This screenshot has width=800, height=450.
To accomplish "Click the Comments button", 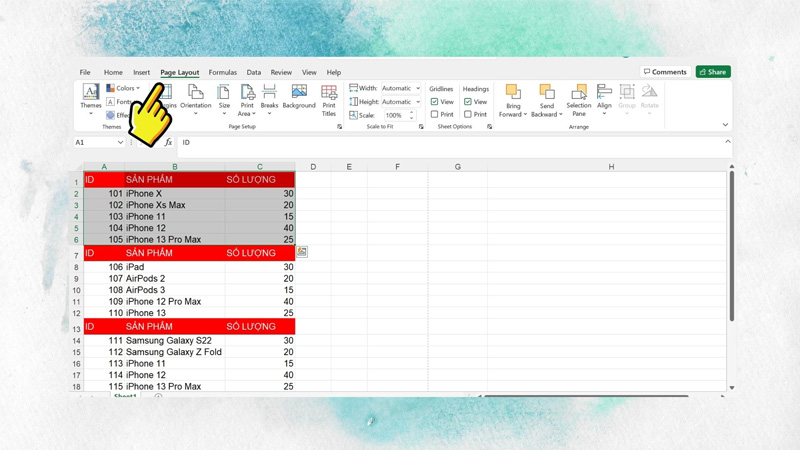I will (x=665, y=72).
